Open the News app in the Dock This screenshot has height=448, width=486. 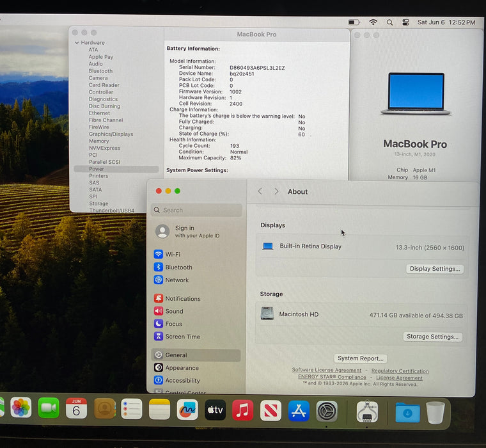(270, 410)
